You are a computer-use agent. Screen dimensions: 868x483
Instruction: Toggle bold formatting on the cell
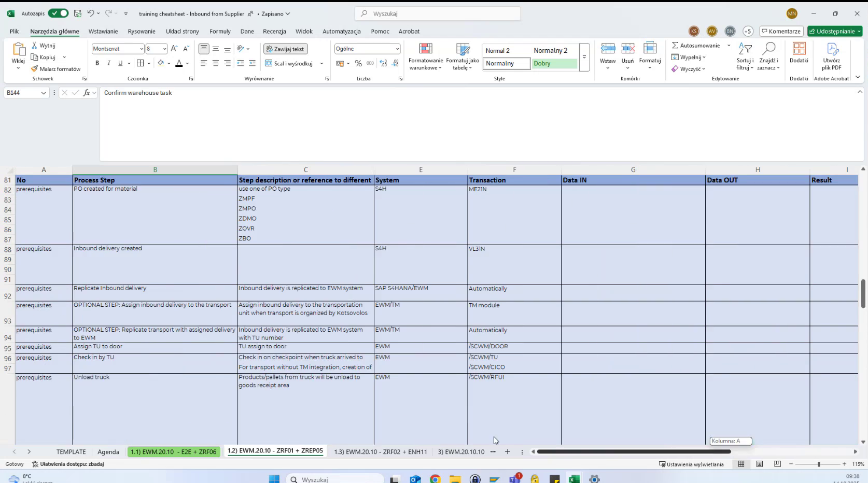(x=97, y=63)
